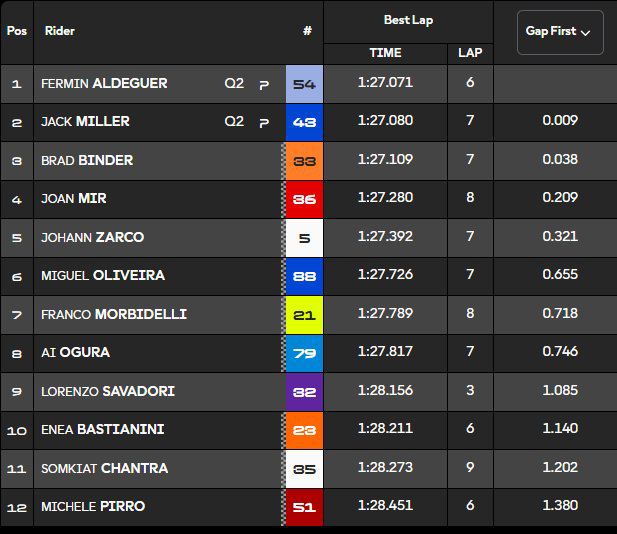Click Lorenzo Savadori's purple 32 badge
This screenshot has height=534, width=617.
(304, 391)
